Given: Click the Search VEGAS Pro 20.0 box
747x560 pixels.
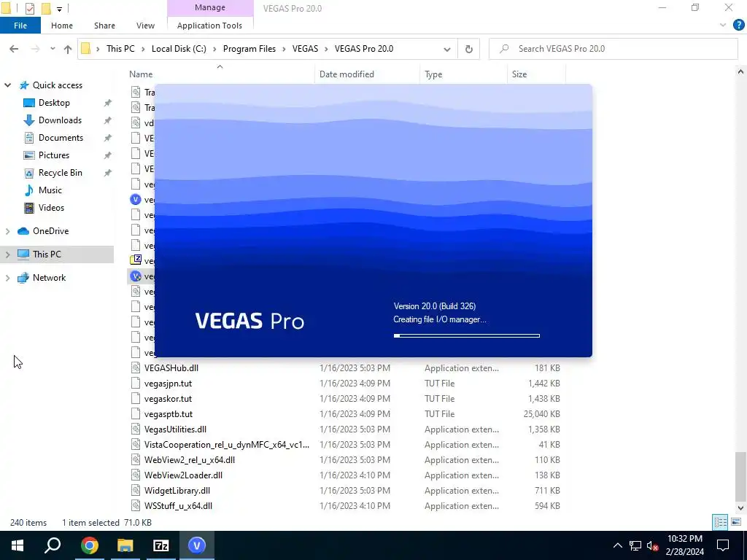Looking at the screenshot, I should coord(613,49).
